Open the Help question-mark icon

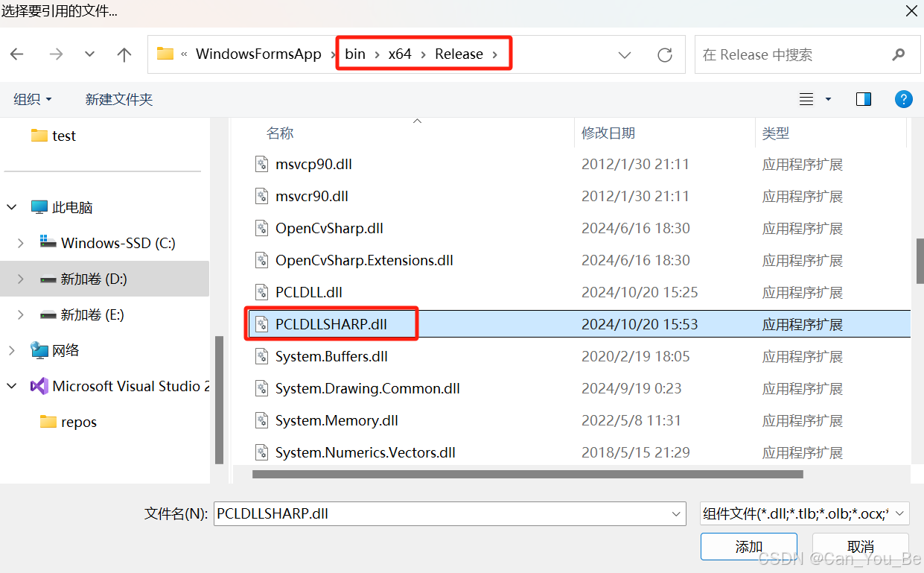903,98
